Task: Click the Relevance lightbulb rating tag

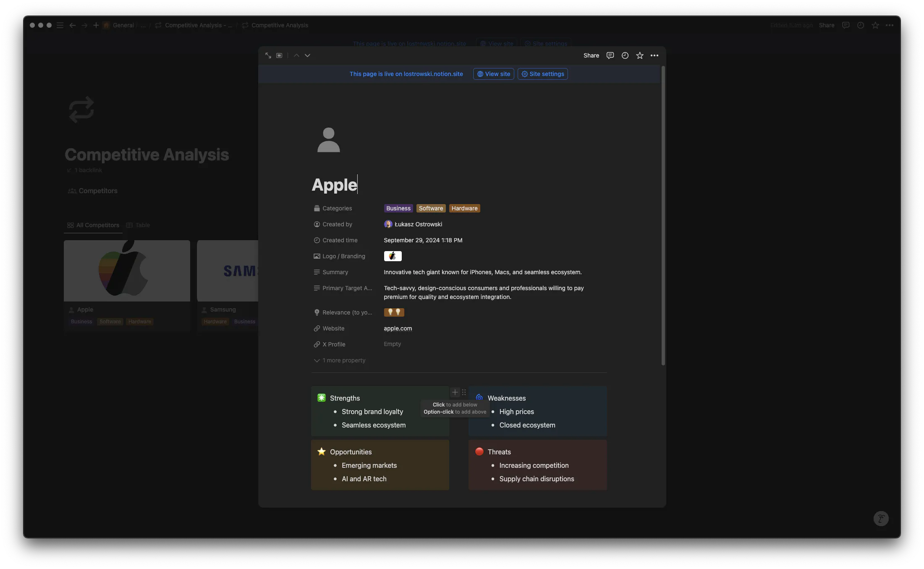Action: (x=394, y=312)
